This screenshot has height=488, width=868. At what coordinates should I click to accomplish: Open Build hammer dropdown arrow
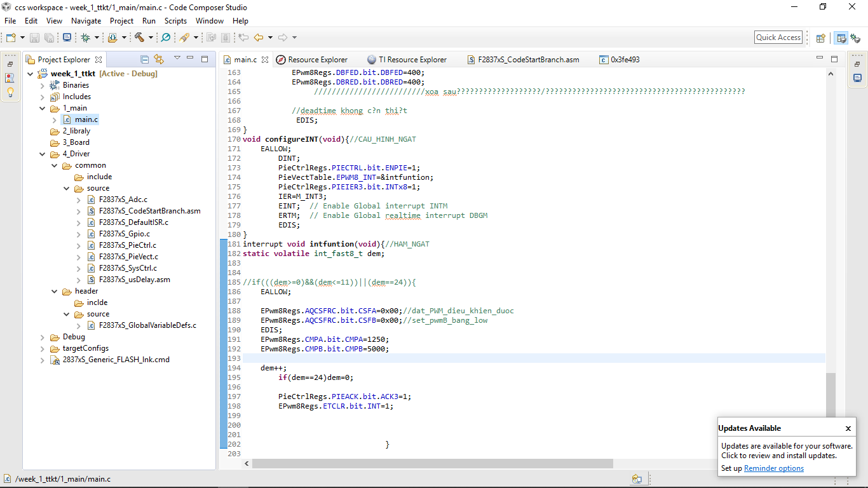[151, 37]
